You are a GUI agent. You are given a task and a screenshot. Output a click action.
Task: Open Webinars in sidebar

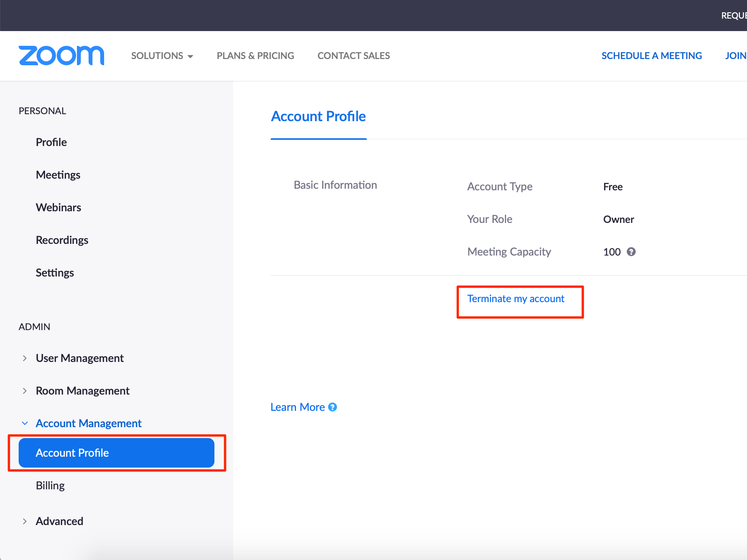[x=58, y=207]
